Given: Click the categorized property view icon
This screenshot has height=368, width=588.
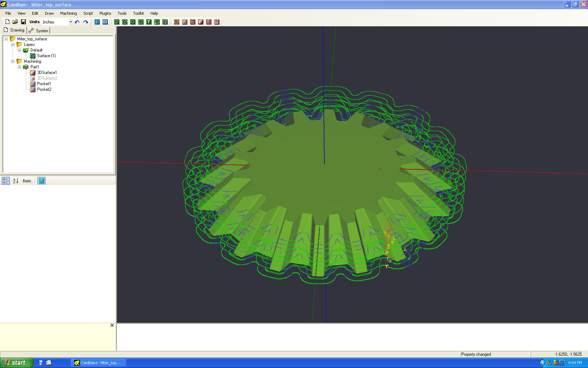Looking at the screenshot, I should 6,181.
